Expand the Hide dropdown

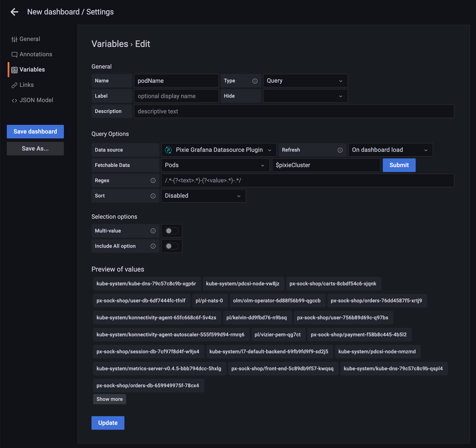(305, 96)
